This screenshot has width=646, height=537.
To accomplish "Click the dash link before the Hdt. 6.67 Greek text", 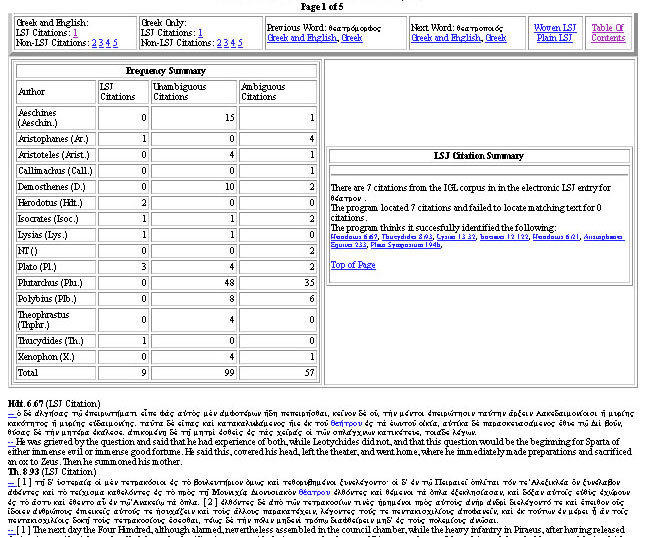I will point(12,413).
